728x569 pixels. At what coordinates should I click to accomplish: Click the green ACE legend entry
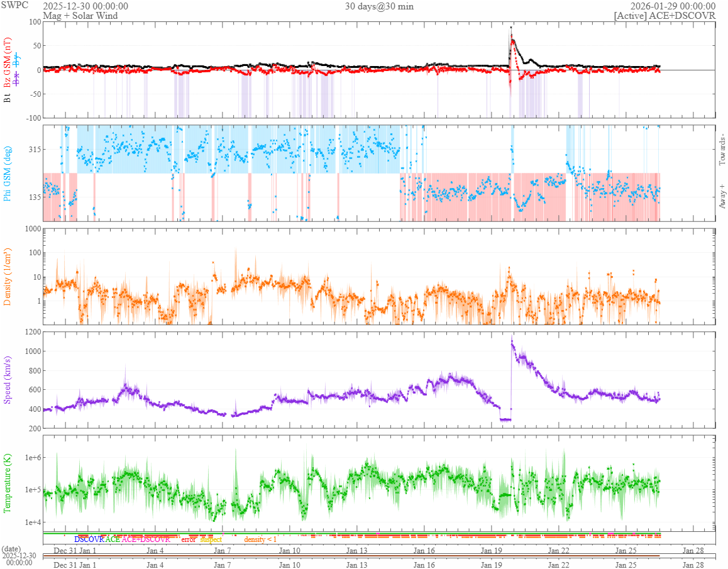[x=113, y=539]
